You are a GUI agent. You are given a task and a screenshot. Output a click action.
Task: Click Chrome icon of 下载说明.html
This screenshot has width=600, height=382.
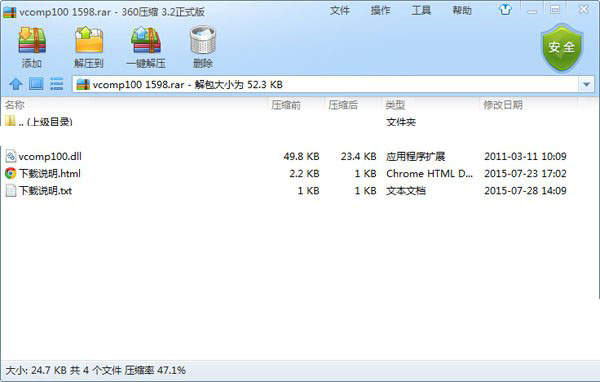11,173
